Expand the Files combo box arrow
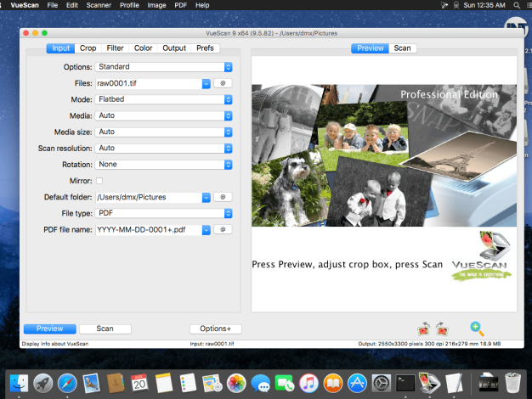Screen dimensions: 532x399 206,83
